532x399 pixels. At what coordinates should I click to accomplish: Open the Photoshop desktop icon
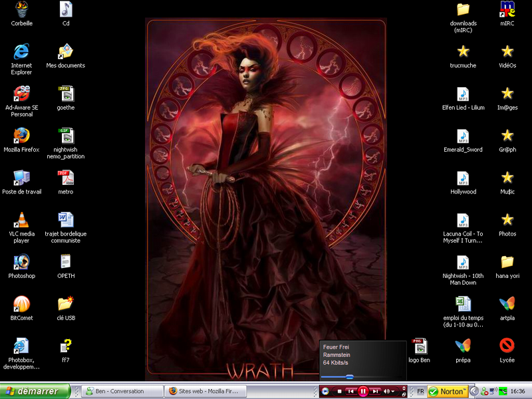coord(21,262)
